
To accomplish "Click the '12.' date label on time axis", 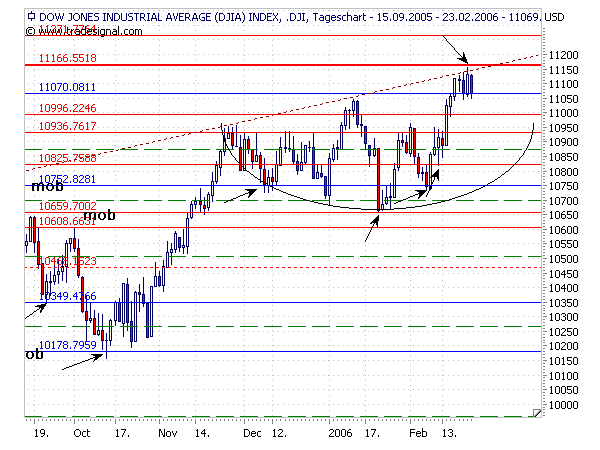I will tap(279, 434).
